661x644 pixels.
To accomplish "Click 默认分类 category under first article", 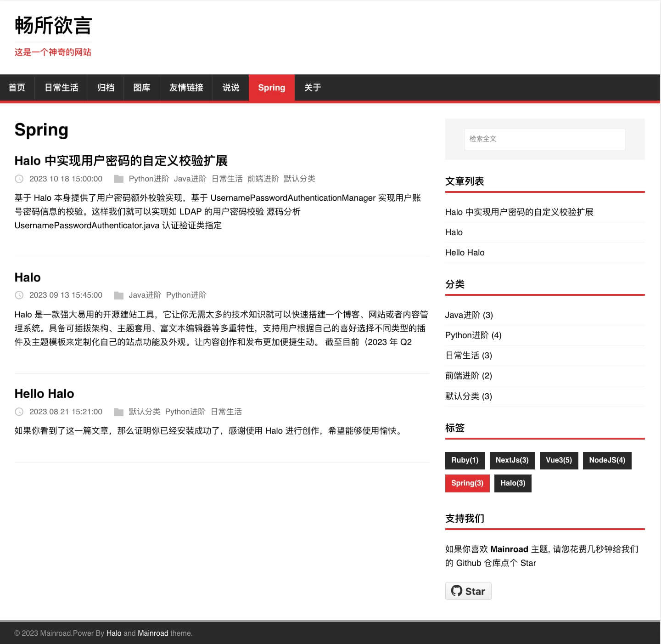I will coord(299,179).
